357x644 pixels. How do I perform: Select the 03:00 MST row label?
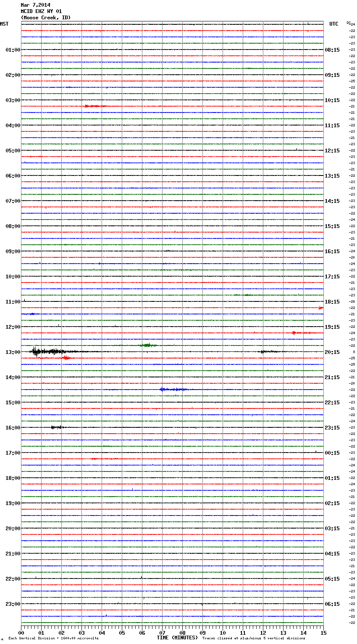[x=13, y=100]
